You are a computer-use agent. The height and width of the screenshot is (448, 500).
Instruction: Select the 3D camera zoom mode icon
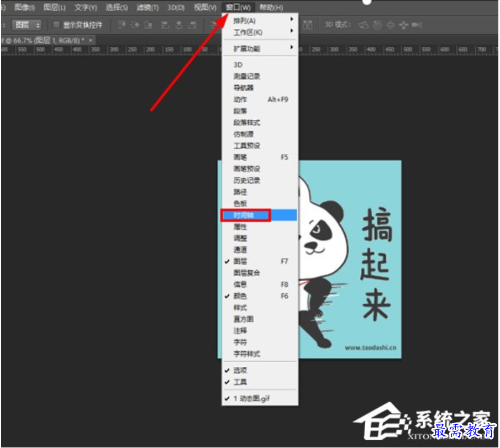coord(417,24)
